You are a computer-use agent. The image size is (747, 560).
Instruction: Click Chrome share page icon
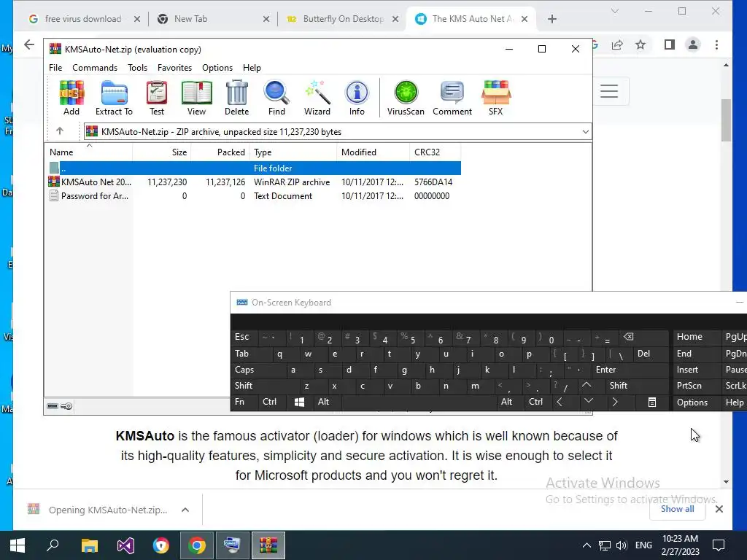(x=617, y=44)
